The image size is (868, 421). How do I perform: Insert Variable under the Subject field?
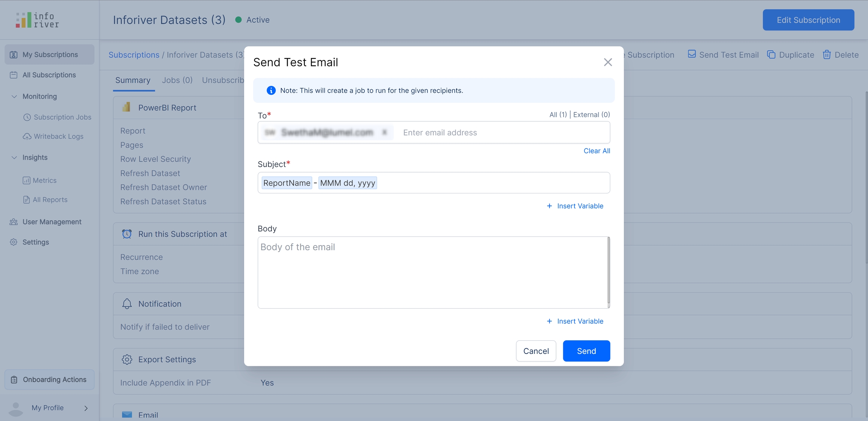coord(575,206)
